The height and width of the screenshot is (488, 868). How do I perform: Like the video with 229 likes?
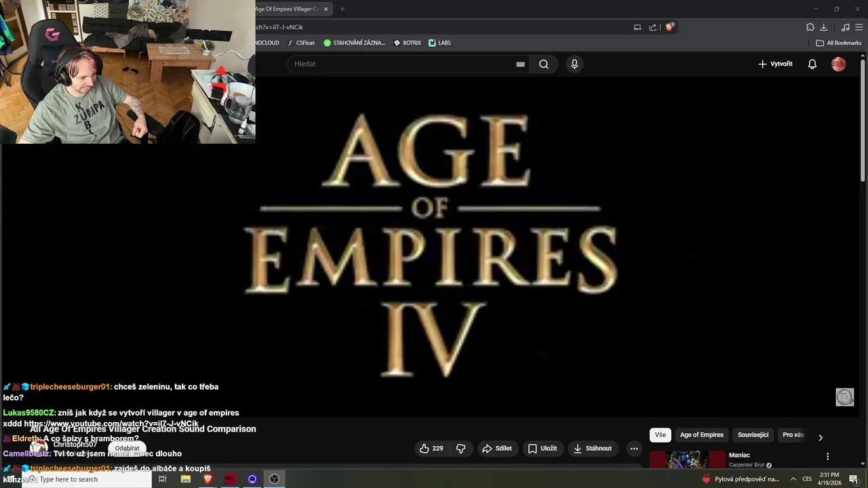point(431,449)
